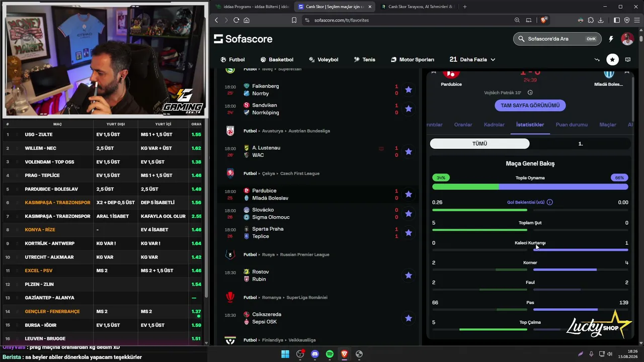Click the Topla Oynama possession bar
Viewport: 644px width, 362px height.
pos(530,187)
